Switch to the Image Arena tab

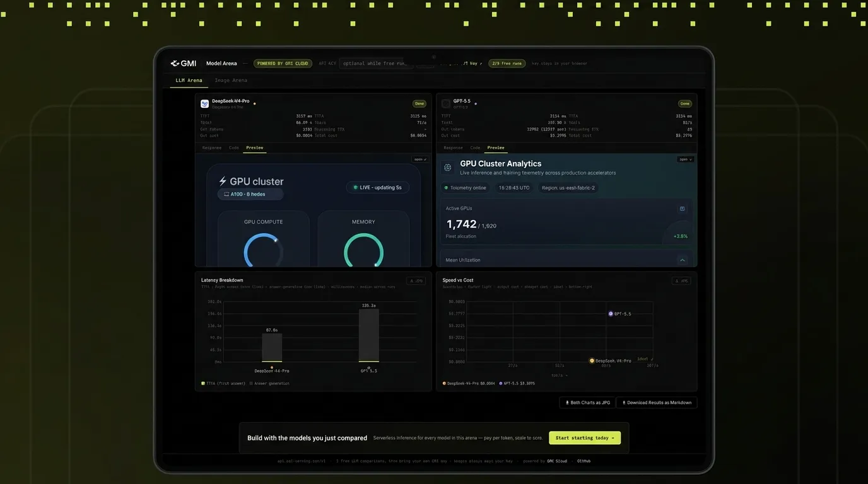click(x=231, y=81)
